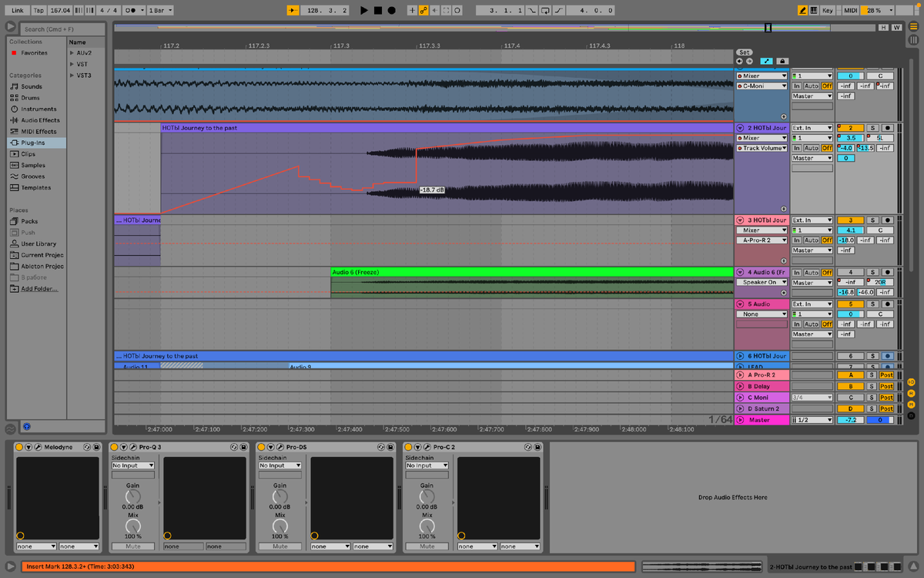The width and height of the screenshot is (924, 578).
Task: Toggle Punch-In switch
Action: click(533, 11)
